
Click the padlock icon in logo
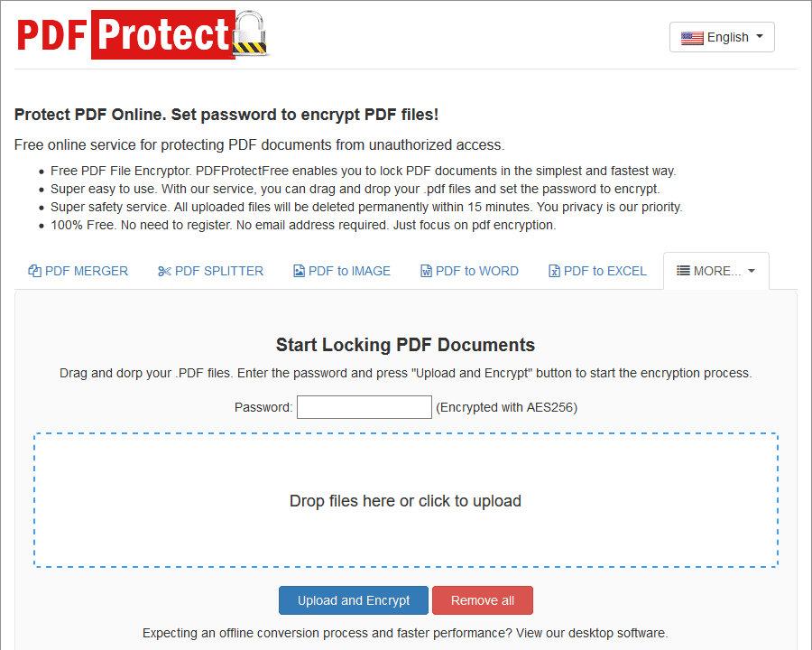[250, 33]
